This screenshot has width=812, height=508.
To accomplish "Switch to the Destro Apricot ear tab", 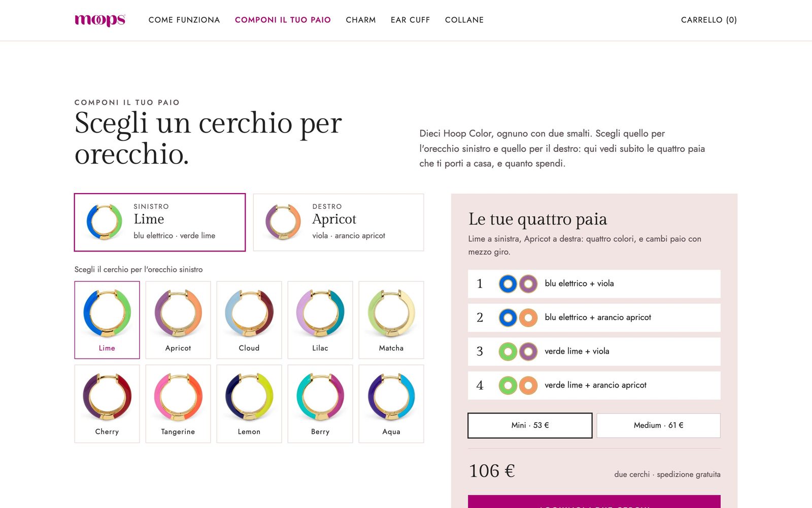I will [339, 222].
